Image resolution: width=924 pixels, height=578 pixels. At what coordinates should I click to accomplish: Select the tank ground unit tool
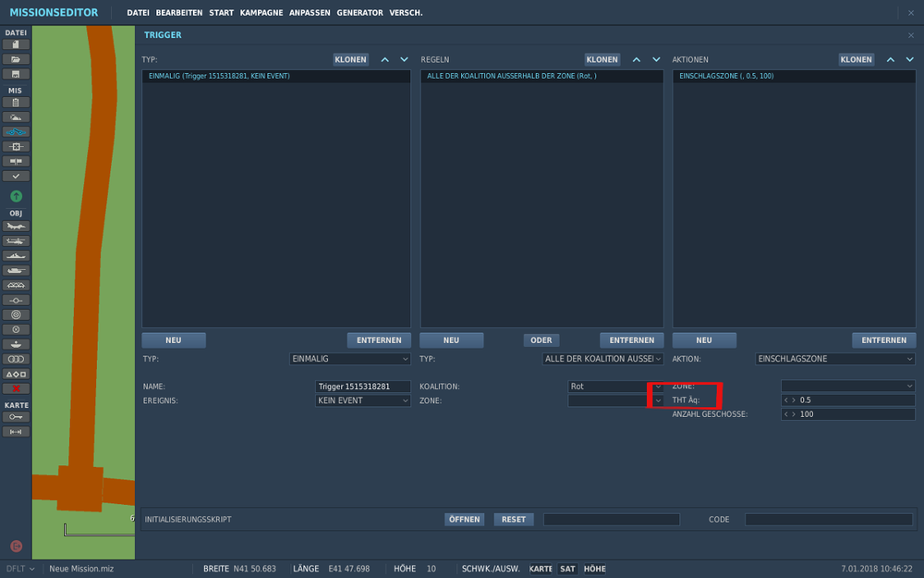[x=16, y=271]
